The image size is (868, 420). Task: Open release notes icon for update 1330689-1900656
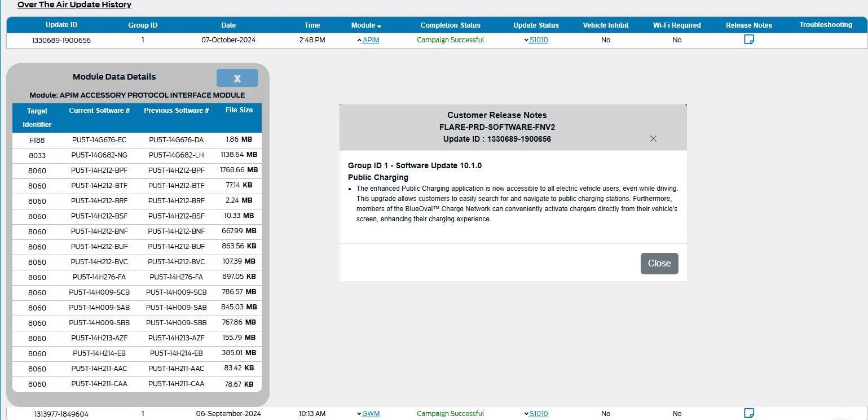[749, 40]
